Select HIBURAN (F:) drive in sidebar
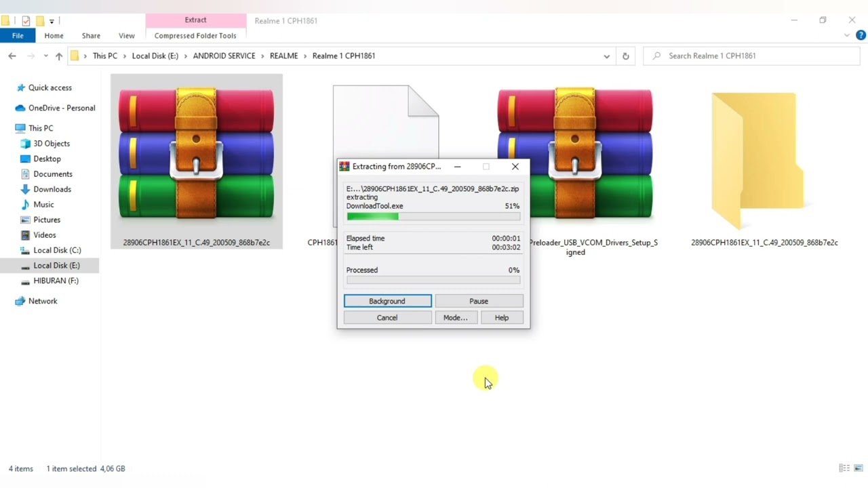The image size is (868, 488). coord(56,281)
